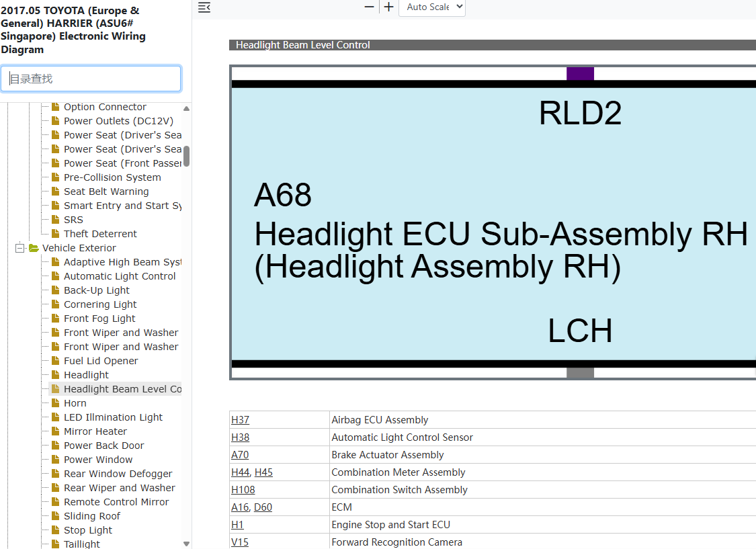Open the H37 connector link

pyautogui.click(x=240, y=420)
